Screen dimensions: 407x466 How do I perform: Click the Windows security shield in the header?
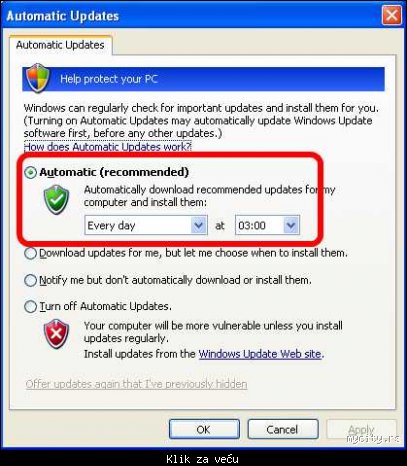click(38, 78)
